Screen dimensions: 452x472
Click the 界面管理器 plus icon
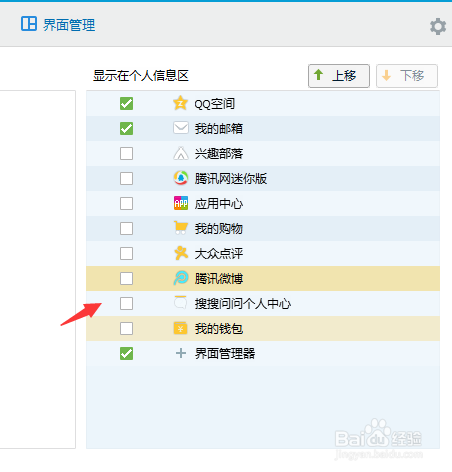181,353
